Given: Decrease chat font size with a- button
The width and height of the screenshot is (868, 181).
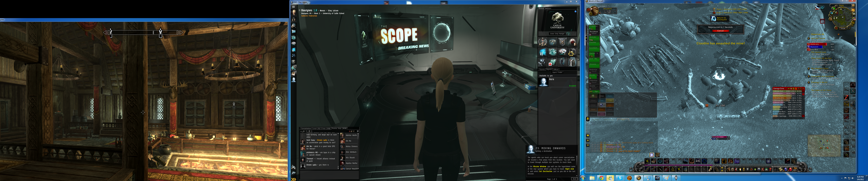Looking at the screenshot, I should [301, 132].
